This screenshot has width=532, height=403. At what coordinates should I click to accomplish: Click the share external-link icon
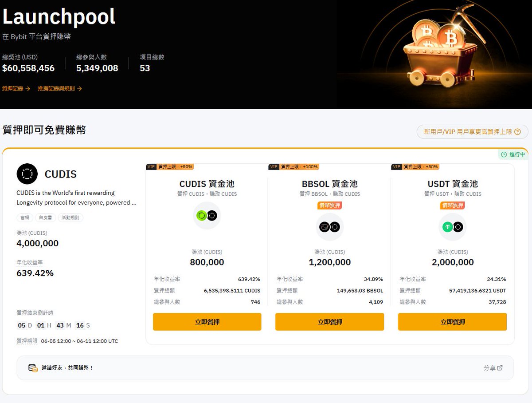tap(500, 368)
